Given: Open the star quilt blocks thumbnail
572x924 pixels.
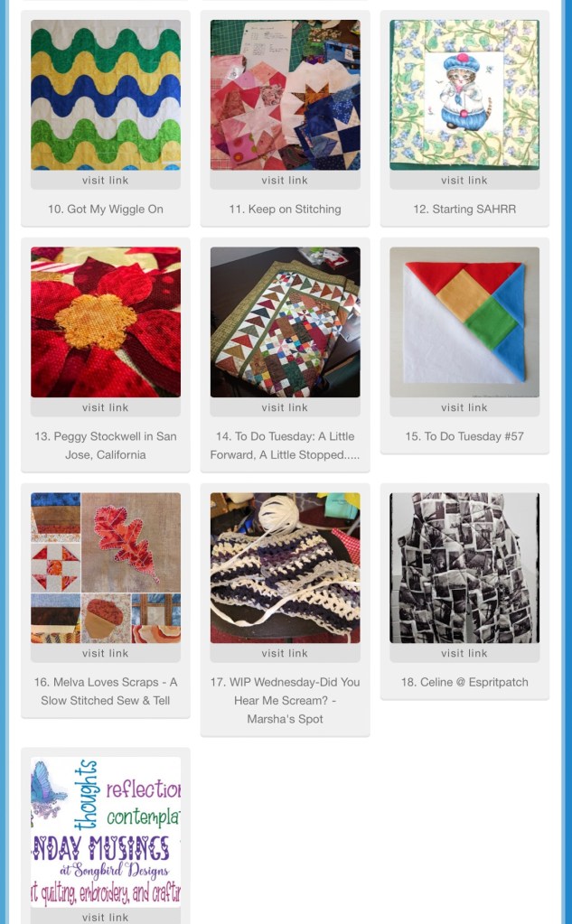Looking at the screenshot, I should pos(285,95).
